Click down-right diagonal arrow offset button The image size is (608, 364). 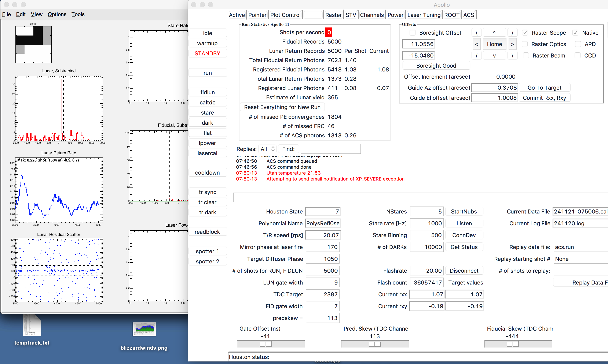(x=512, y=56)
